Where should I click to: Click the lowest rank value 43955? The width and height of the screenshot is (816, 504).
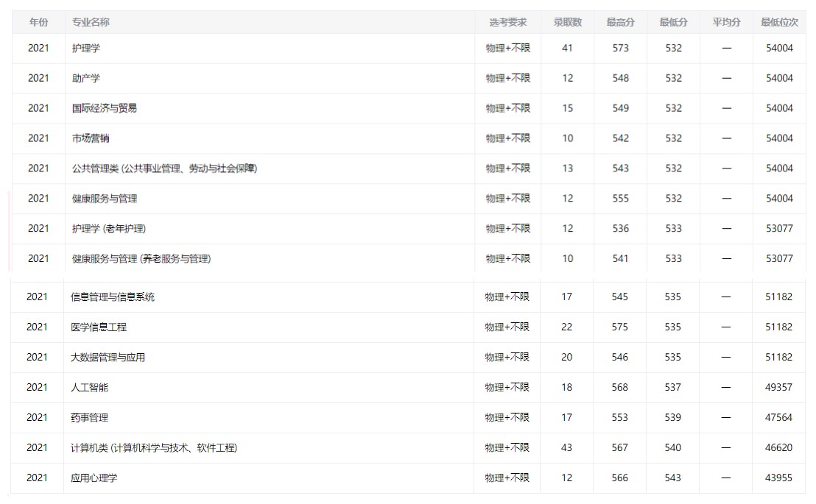(x=778, y=478)
